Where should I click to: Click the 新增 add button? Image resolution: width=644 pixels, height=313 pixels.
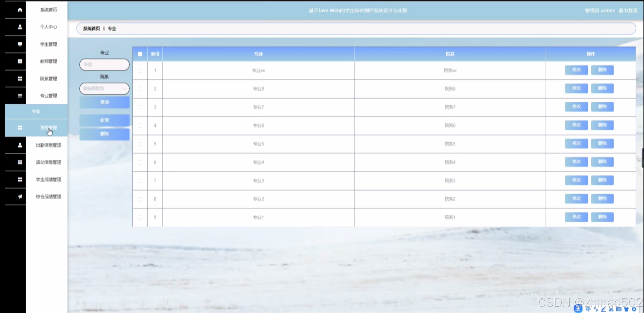tap(104, 120)
